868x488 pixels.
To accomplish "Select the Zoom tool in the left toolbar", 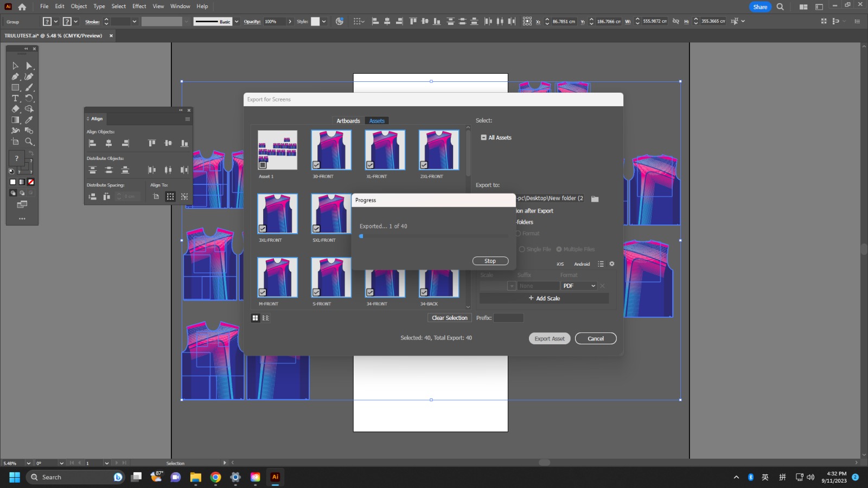I will point(29,142).
